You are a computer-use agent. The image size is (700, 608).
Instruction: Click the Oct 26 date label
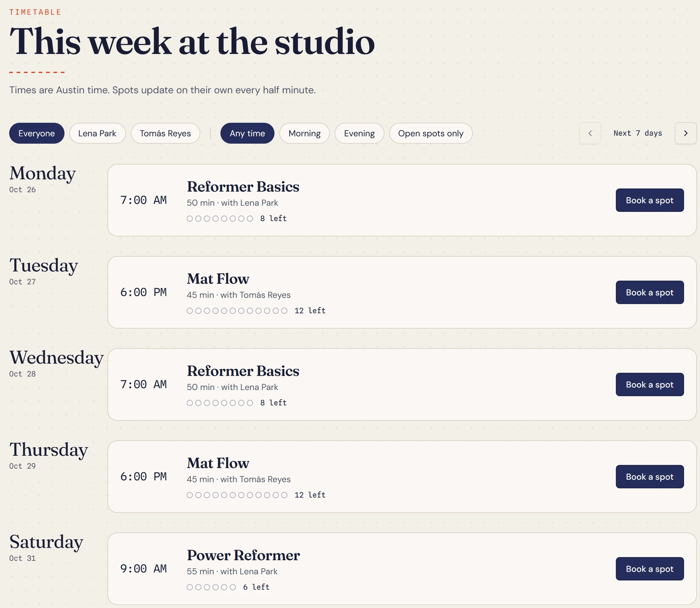point(22,190)
